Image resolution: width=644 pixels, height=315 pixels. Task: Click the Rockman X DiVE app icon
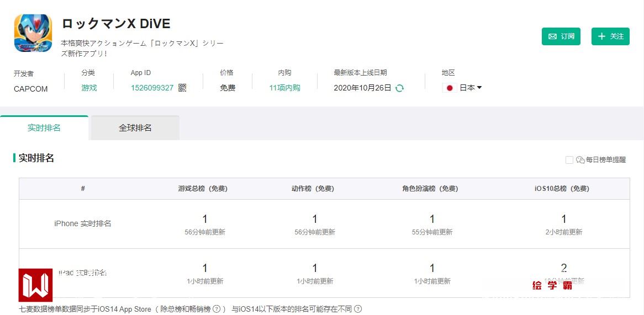click(33, 33)
